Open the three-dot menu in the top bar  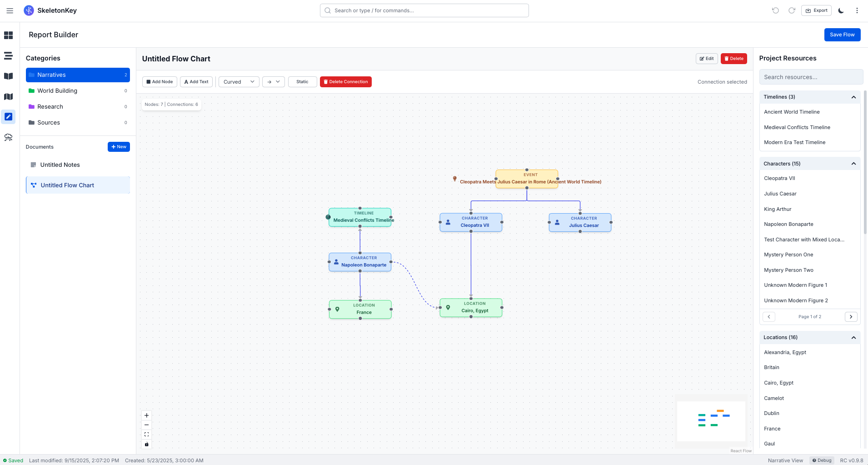pyautogui.click(x=857, y=10)
